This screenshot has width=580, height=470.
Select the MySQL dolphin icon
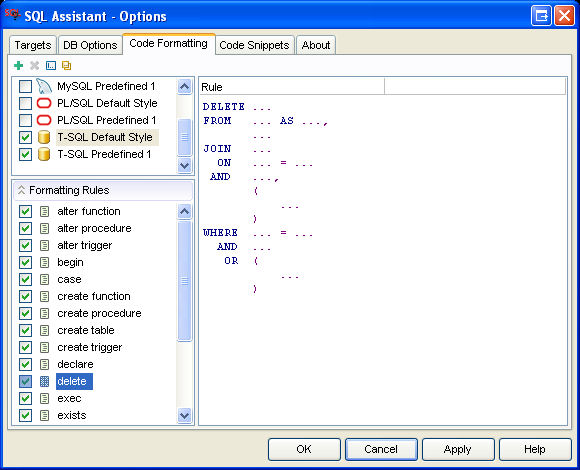click(x=44, y=86)
